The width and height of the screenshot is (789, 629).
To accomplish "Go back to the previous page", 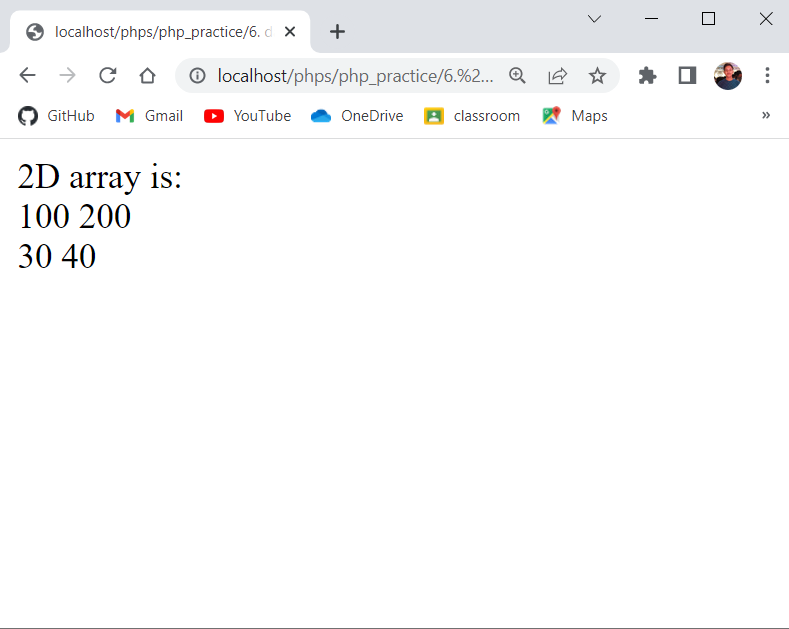I will [x=27, y=76].
